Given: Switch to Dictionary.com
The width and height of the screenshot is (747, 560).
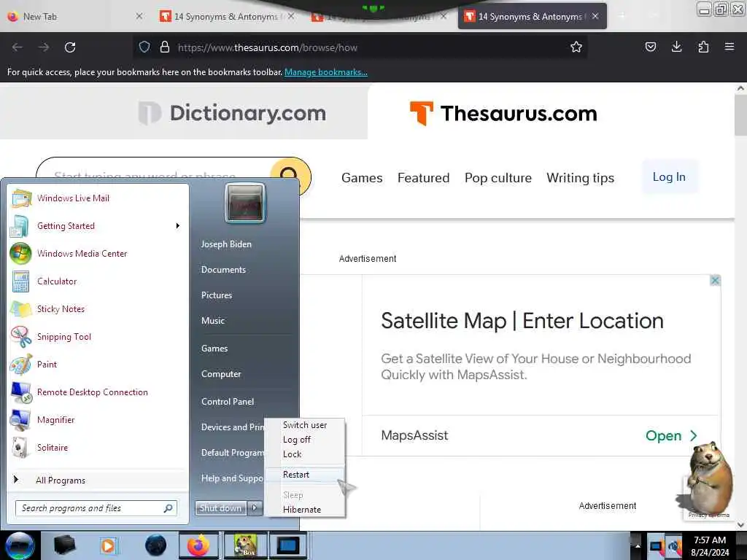Looking at the screenshot, I should click(232, 113).
